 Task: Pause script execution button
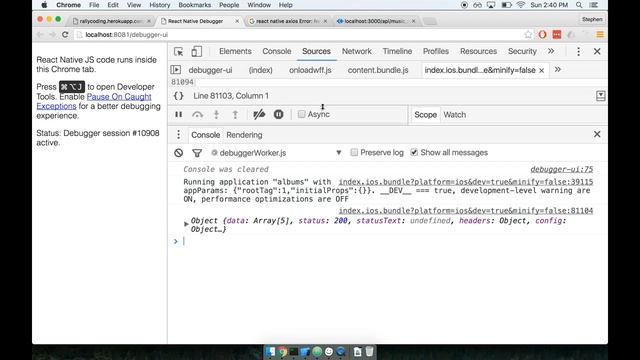click(178, 115)
